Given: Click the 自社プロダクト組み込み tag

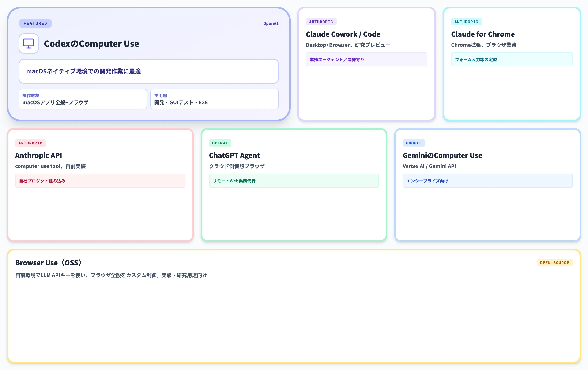Looking at the screenshot, I should pos(100,181).
